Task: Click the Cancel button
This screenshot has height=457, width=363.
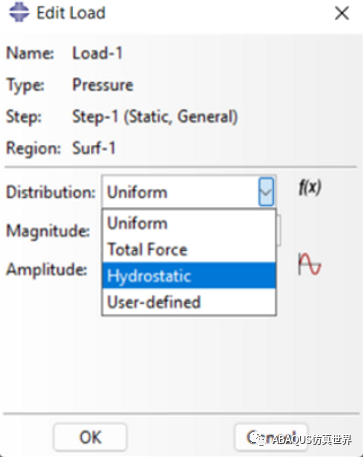Action: pos(271,437)
